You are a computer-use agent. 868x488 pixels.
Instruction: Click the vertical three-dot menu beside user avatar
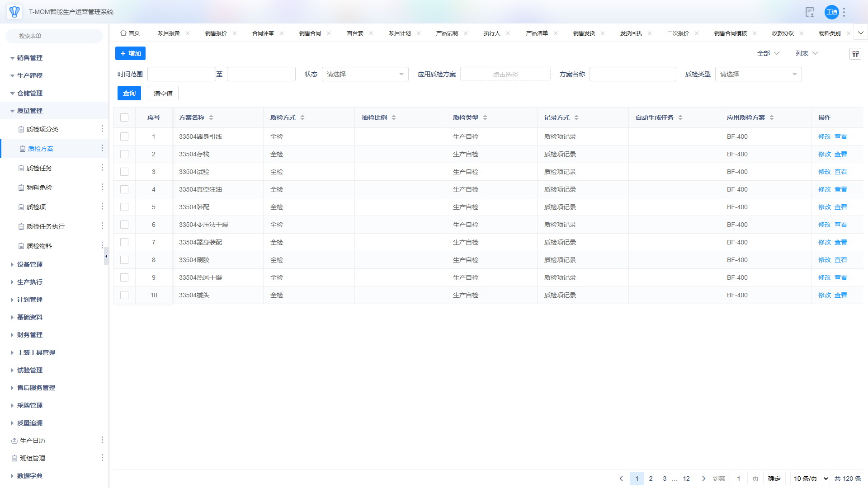pos(844,12)
